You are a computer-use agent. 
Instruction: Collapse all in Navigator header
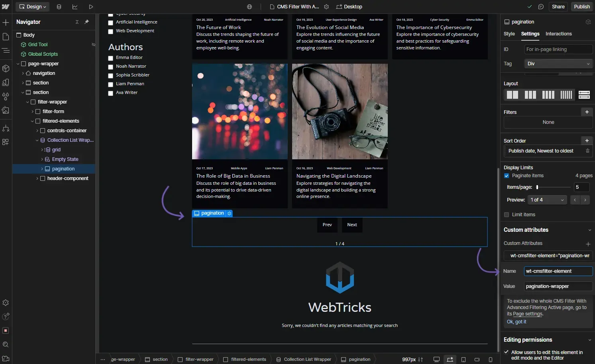pyautogui.click(x=77, y=22)
